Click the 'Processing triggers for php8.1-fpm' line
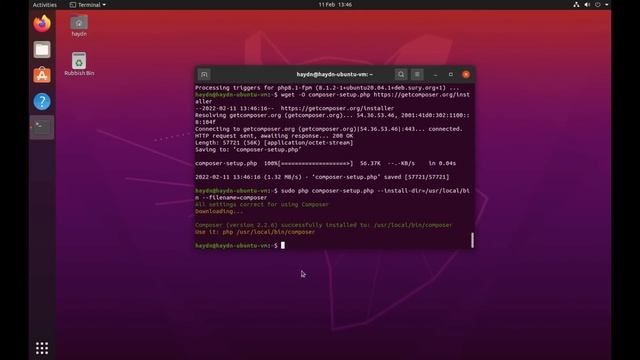Screen dimensions: 640x360 [327, 88]
